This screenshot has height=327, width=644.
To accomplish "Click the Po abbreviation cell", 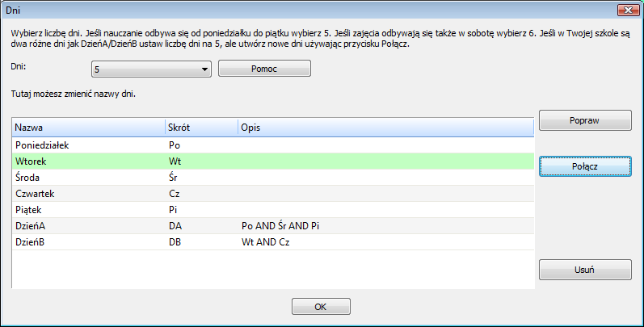I will point(175,145).
